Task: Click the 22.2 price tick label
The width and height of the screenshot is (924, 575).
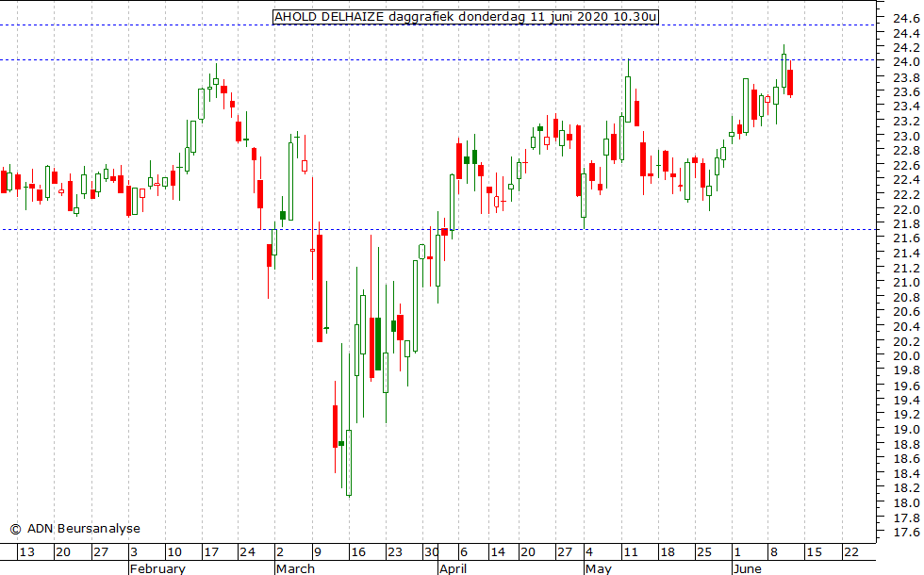Action: (906, 195)
